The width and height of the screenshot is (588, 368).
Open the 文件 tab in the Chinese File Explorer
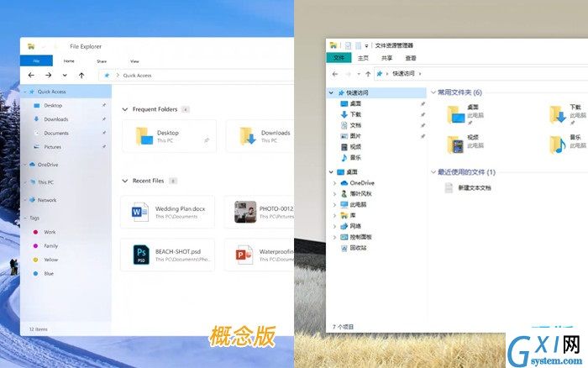coord(339,58)
